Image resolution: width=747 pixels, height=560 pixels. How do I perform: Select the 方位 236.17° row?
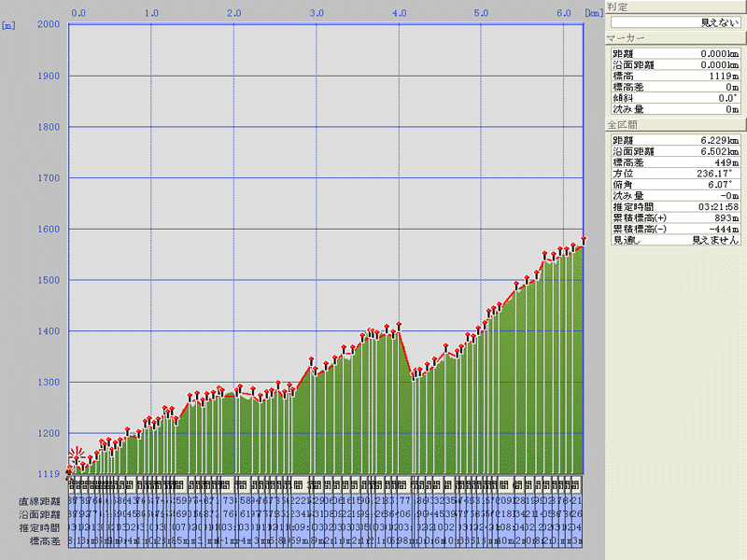coord(674,173)
